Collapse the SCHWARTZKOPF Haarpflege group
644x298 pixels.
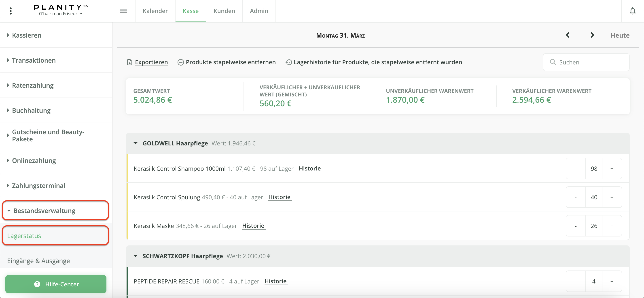pos(136,256)
